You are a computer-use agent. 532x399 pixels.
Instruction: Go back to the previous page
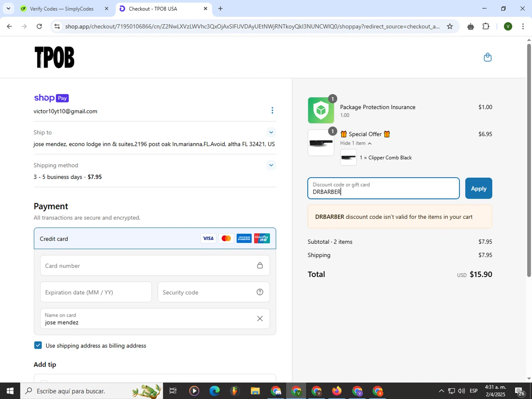(9, 26)
